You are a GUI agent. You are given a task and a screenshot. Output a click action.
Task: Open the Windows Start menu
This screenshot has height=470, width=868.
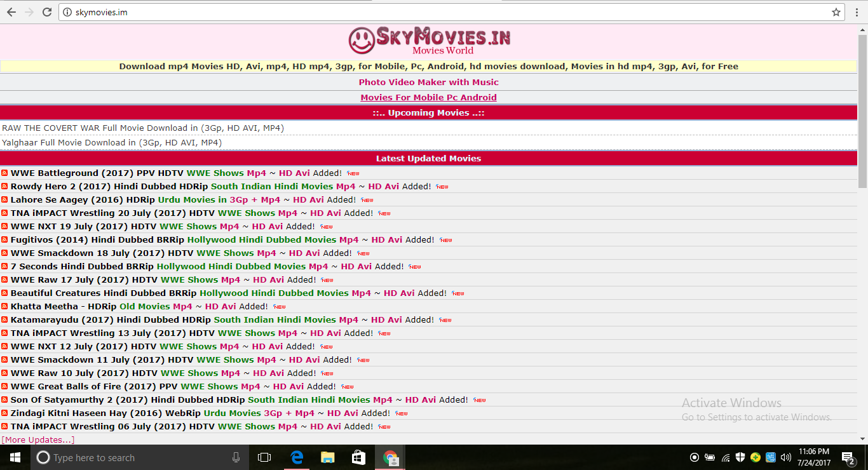(15, 457)
